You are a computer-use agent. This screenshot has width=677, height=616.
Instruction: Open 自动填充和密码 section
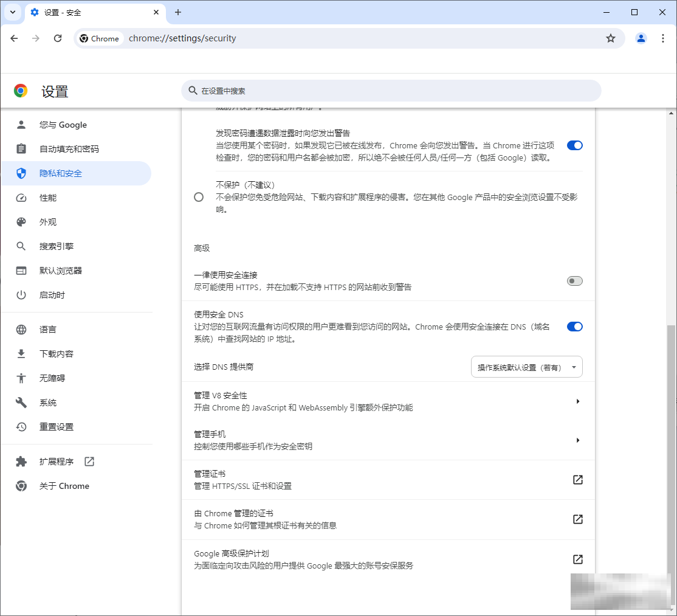(76, 149)
